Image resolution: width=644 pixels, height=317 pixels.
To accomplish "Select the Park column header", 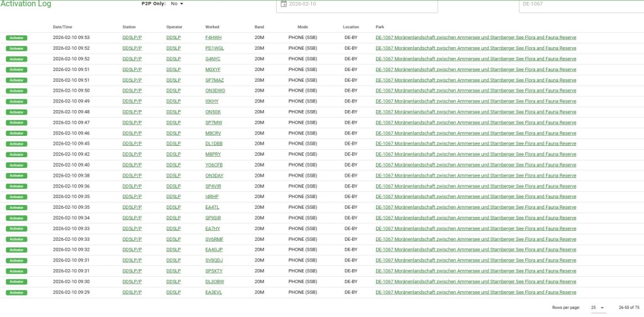I will [380, 27].
